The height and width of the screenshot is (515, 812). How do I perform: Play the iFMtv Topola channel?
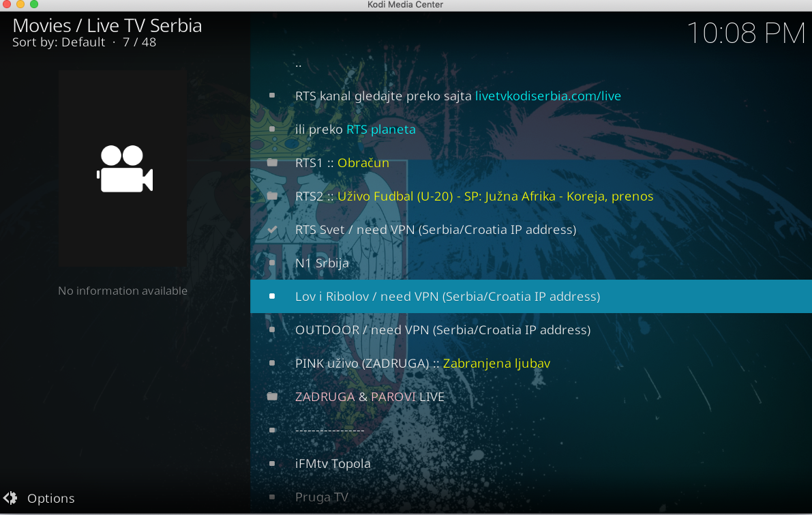tap(531, 464)
